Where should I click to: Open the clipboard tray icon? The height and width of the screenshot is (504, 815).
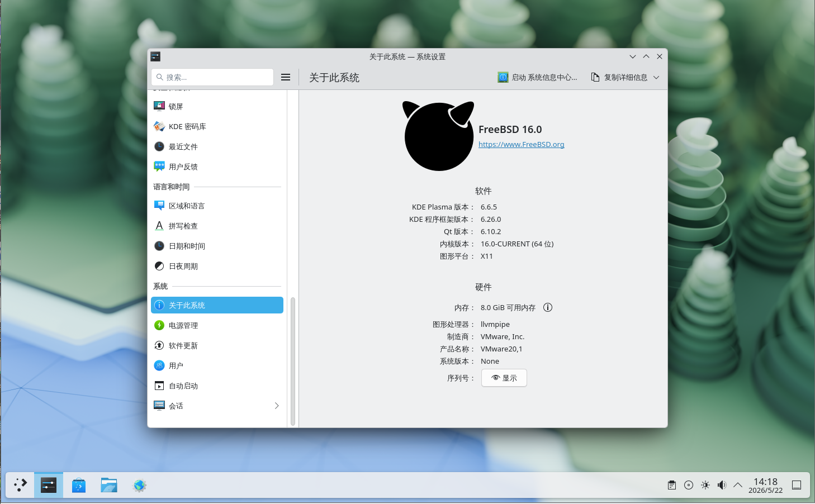click(x=672, y=485)
